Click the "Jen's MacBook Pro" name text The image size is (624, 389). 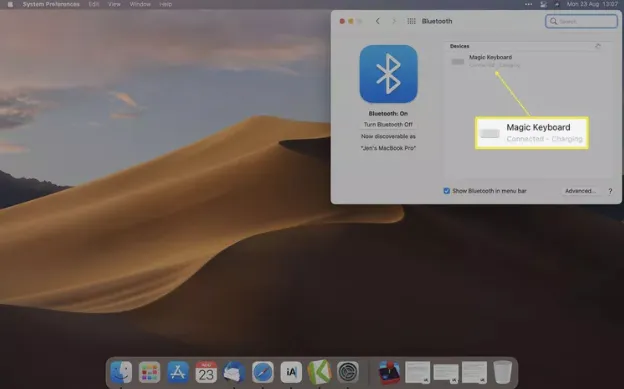(388, 148)
